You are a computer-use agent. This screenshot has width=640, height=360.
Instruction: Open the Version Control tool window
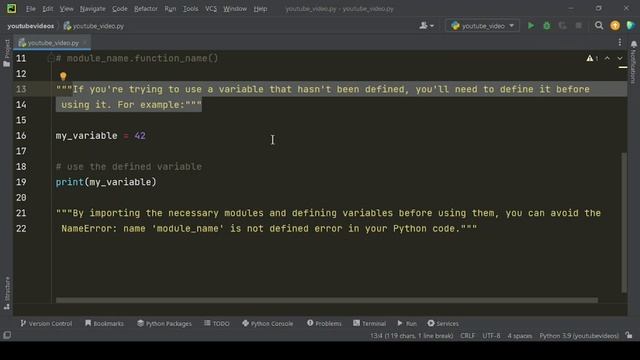46,323
